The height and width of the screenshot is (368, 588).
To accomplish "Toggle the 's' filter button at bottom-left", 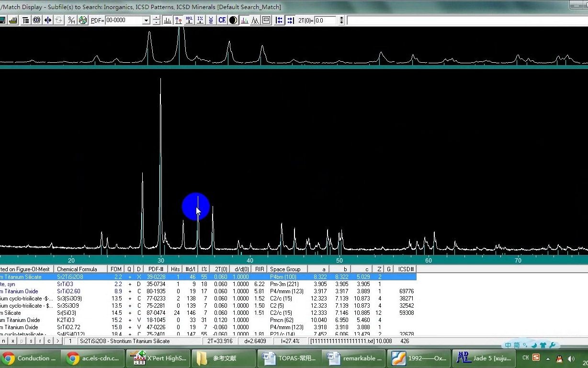I will point(31,341).
